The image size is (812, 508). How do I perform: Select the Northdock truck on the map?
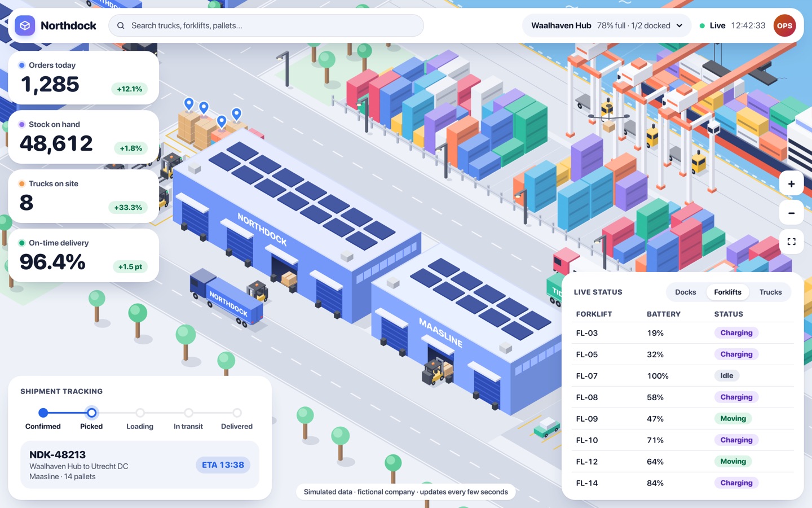pos(227,297)
